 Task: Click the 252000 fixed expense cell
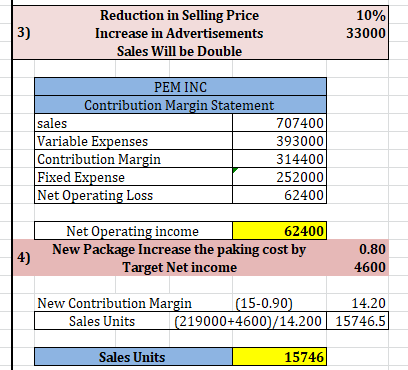279,177
